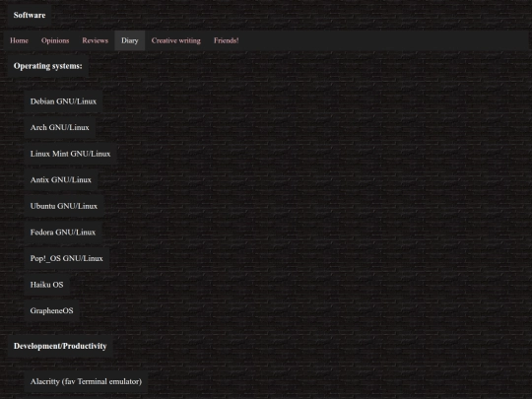532x399 pixels.
Task: Click the Software page heading
Action: point(30,15)
